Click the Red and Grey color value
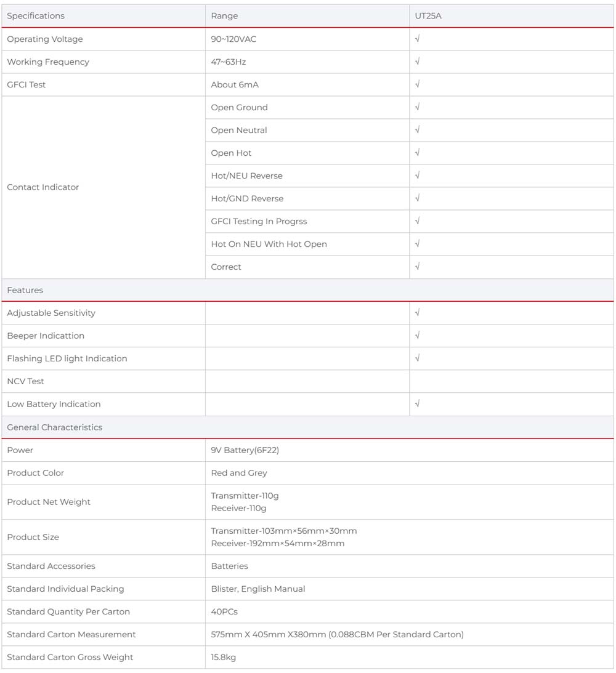The width and height of the screenshot is (616, 673). pos(239,473)
